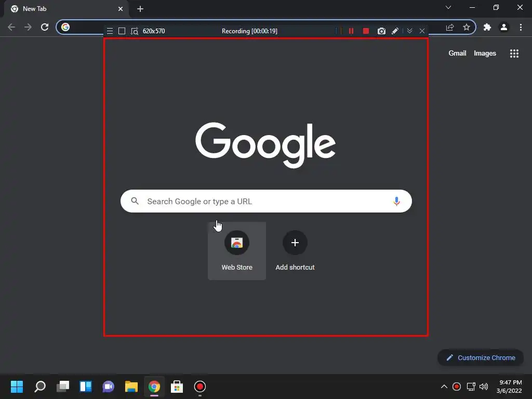Open taskbar Search
Screen dimensions: 532x399
40,387
